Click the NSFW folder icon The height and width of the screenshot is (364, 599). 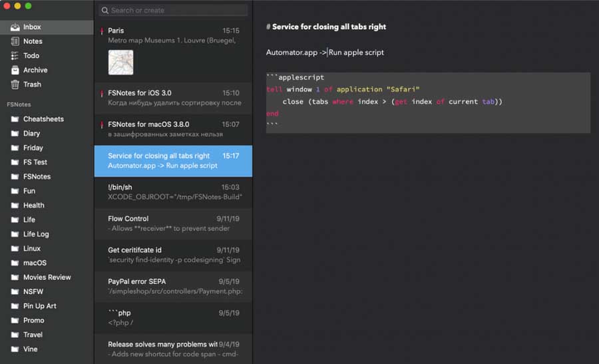[15, 292]
